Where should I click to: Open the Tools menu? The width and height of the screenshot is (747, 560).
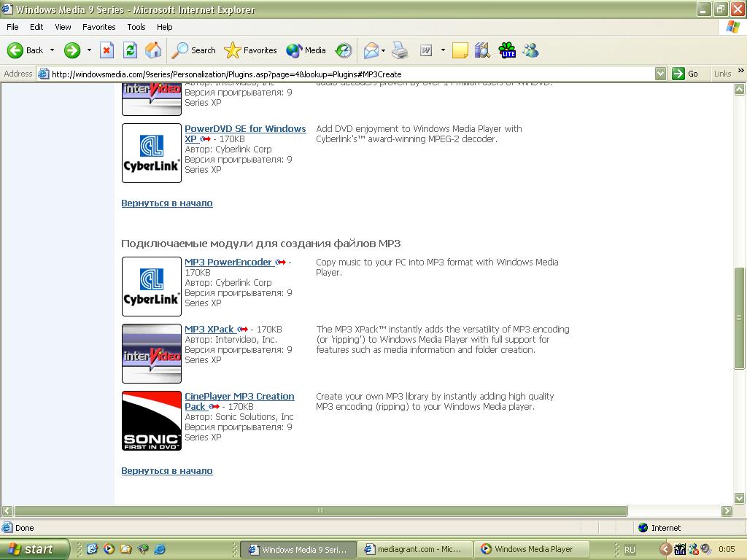click(136, 27)
